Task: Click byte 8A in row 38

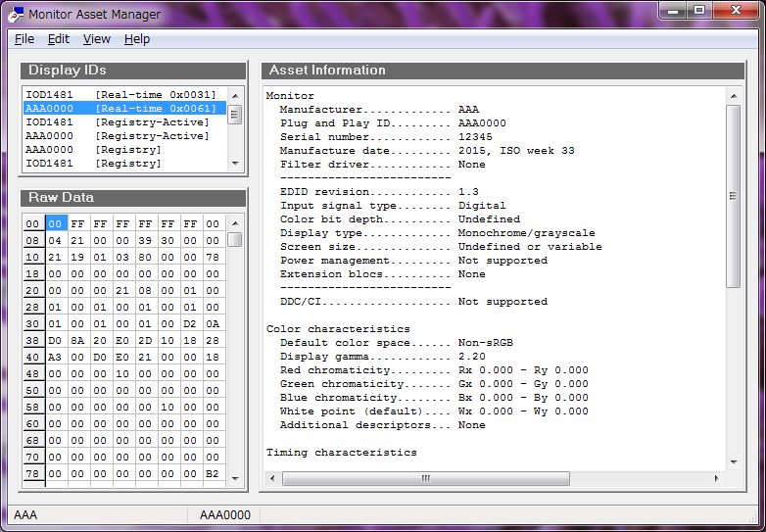Action: coord(77,340)
